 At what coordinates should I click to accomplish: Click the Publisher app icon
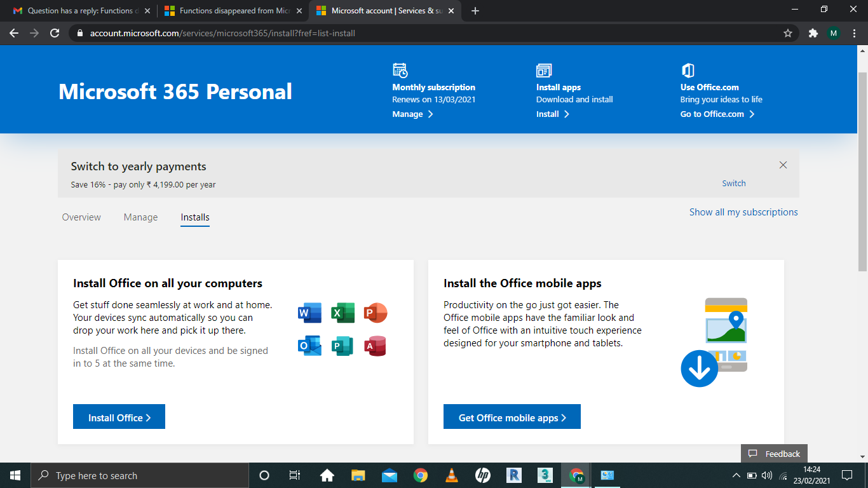pos(342,346)
